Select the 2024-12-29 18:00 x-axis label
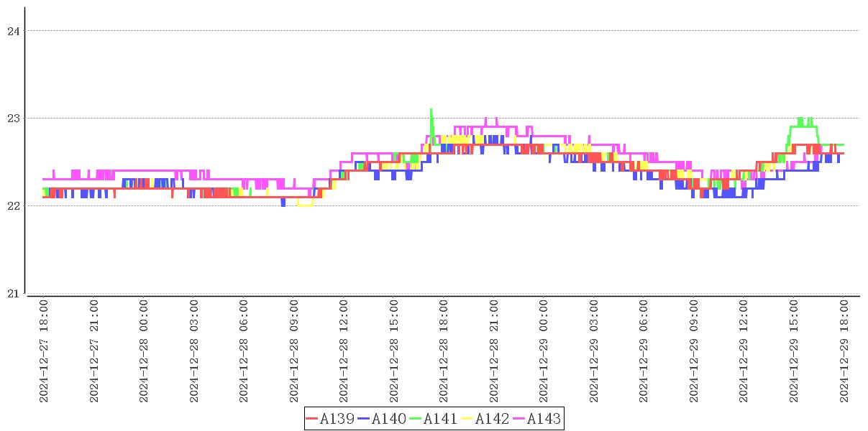This screenshot has width=868, height=431. (844, 352)
